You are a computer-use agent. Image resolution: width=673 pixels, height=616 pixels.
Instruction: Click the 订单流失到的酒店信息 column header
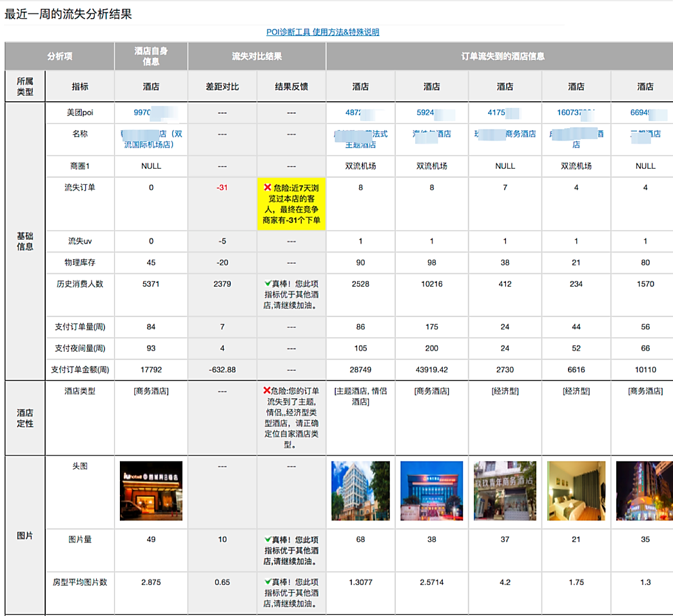[x=503, y=56]
